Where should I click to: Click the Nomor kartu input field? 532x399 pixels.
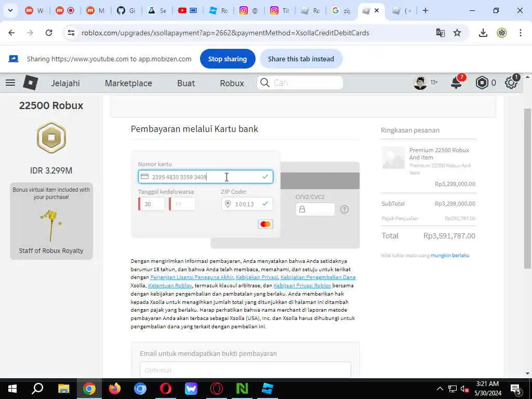[206, 177]
